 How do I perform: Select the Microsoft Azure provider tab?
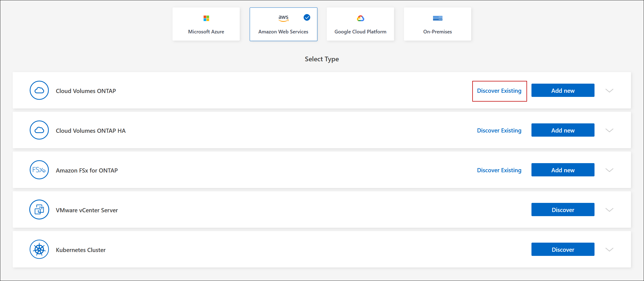(x=206, y=24)
